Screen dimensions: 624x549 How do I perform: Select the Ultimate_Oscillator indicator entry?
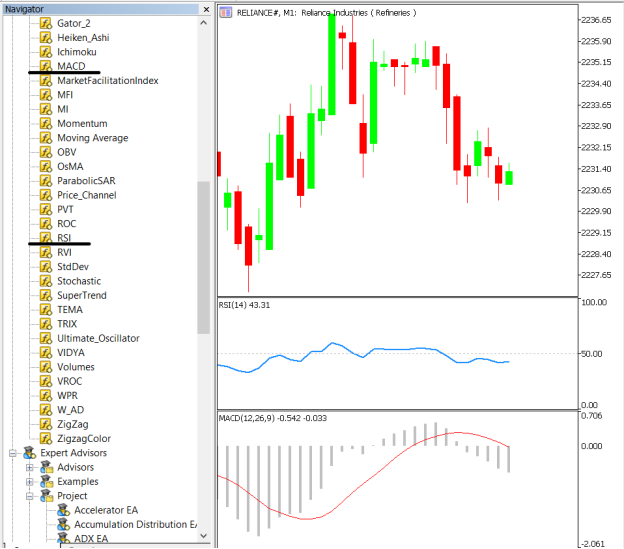(98, 339)
